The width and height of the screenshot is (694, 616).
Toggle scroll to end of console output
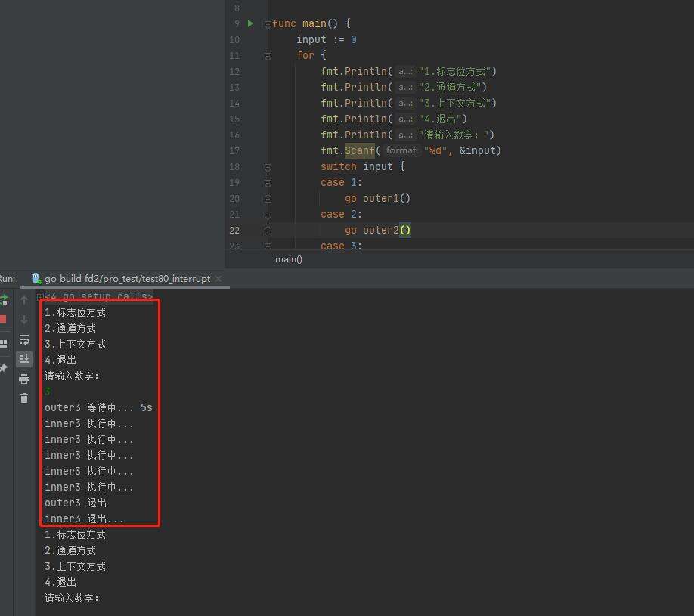[24, 358]
